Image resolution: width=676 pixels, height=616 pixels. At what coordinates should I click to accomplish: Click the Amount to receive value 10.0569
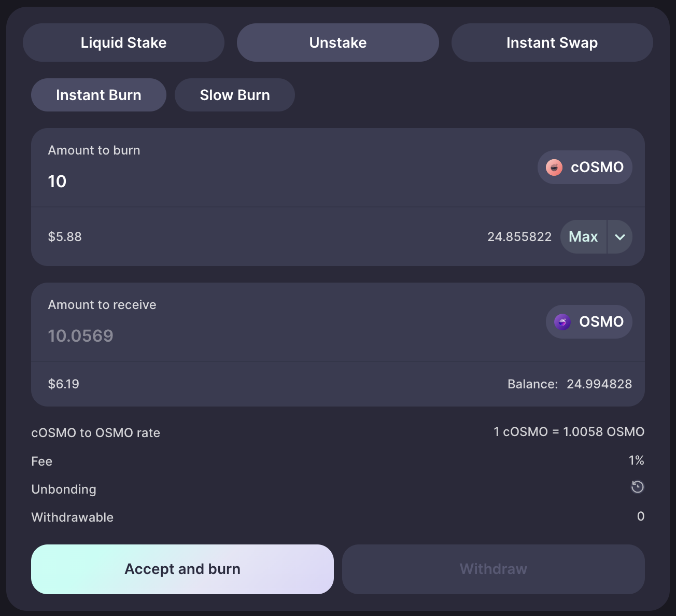pyautogui.click(x=81, y=336)
